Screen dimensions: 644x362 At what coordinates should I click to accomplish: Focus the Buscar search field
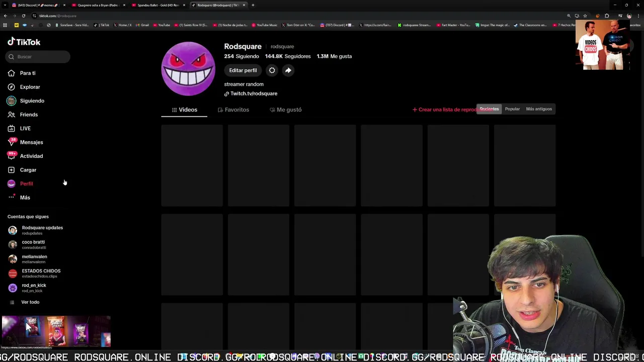click(38, 57)
